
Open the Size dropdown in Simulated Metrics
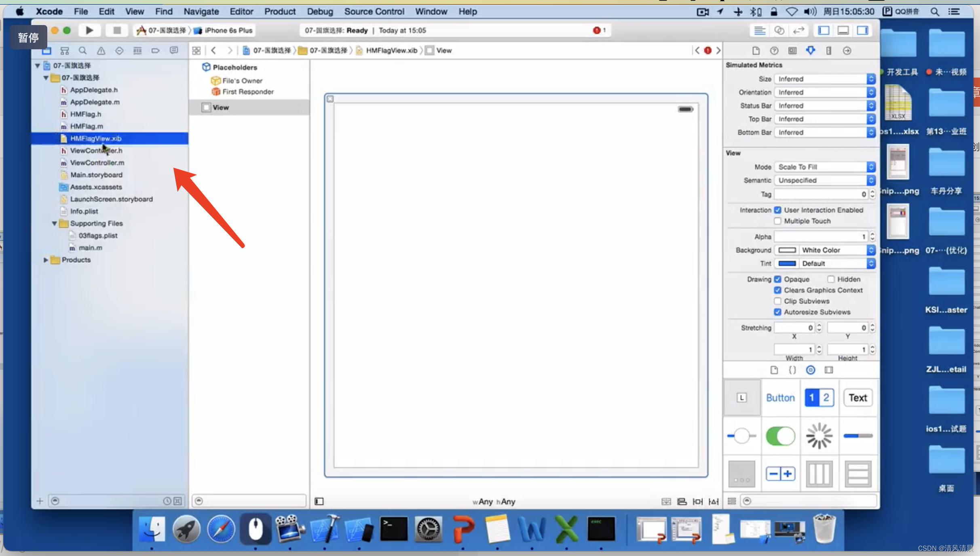click(x=824, y=79)
